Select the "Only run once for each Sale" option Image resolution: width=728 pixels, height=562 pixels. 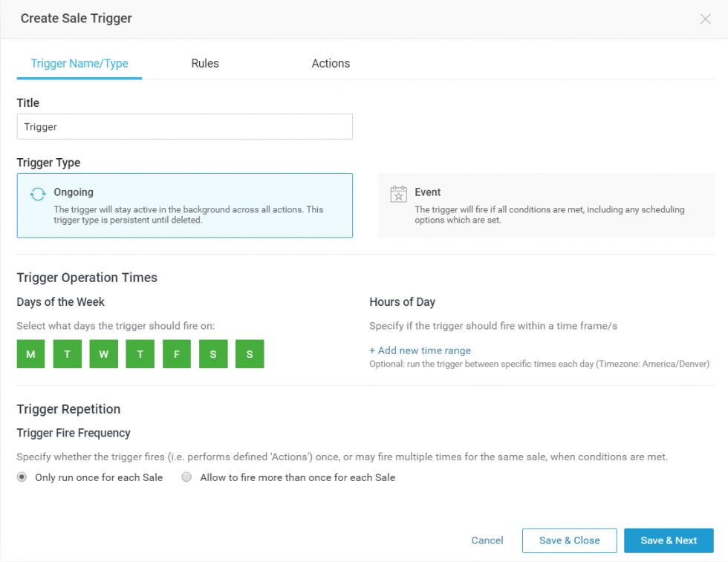tap(22, 477)
